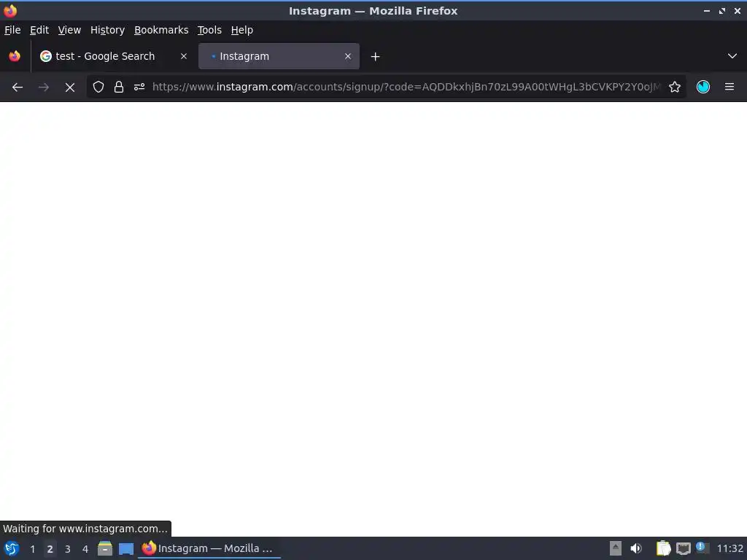Viewport: 747px width, 560px height.
Task: Open the Help menu
Action: pos(242,30)
